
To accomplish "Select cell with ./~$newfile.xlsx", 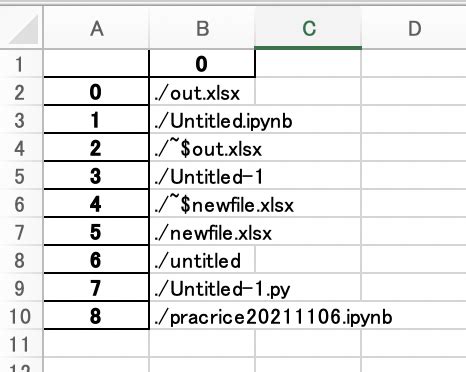I will pos(202,204).
